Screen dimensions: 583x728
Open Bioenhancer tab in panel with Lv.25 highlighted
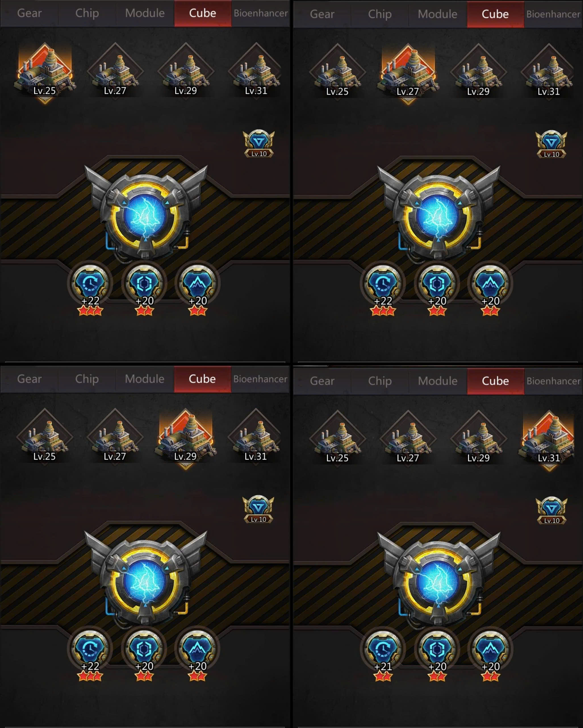point(261,13)
